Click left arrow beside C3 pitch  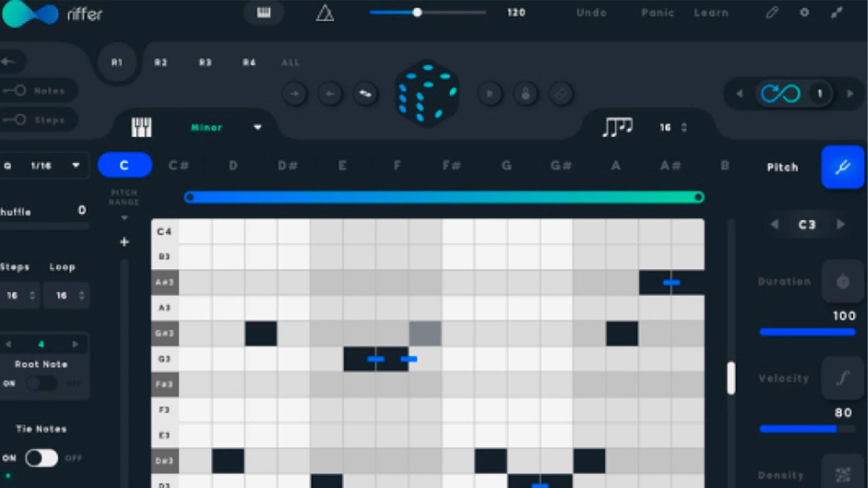774,224
